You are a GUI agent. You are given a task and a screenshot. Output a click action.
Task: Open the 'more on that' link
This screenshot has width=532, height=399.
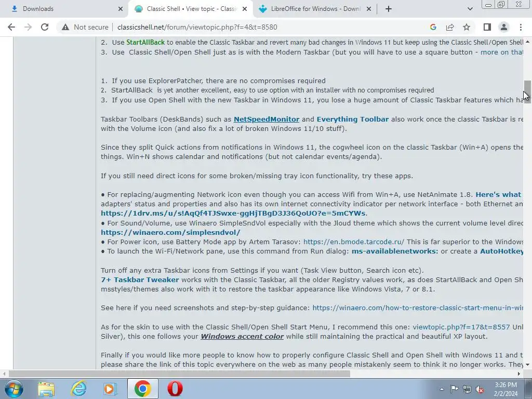click(x=501, y=52)
